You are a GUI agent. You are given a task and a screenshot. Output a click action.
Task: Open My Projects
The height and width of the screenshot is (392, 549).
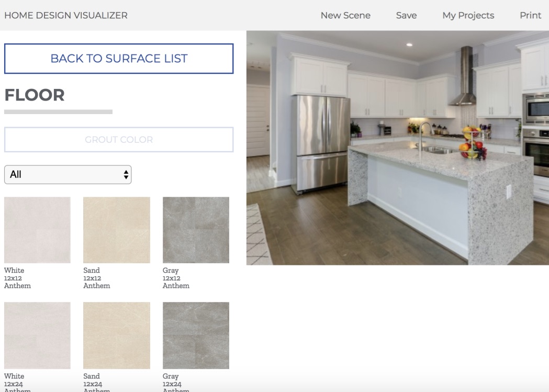(x=468, y=16)
